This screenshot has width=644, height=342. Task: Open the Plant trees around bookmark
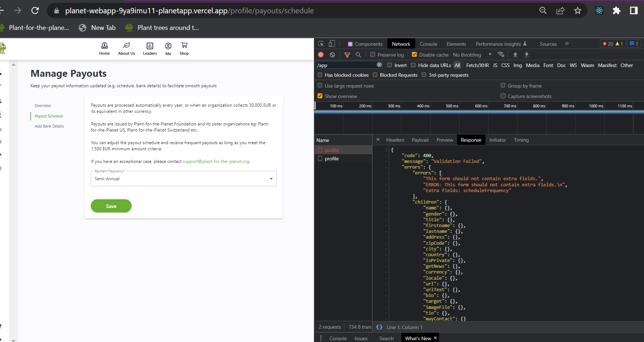(x=162, y=28)
